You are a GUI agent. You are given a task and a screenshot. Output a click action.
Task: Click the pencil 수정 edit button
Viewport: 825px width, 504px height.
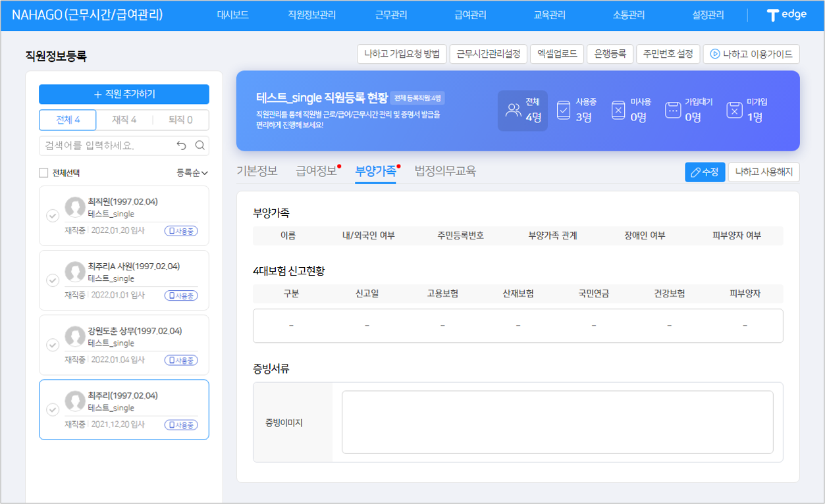[x=705, y=172]
